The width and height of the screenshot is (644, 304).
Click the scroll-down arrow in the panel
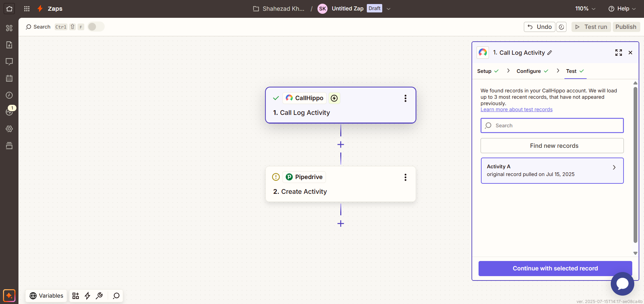tap(635, 253)
